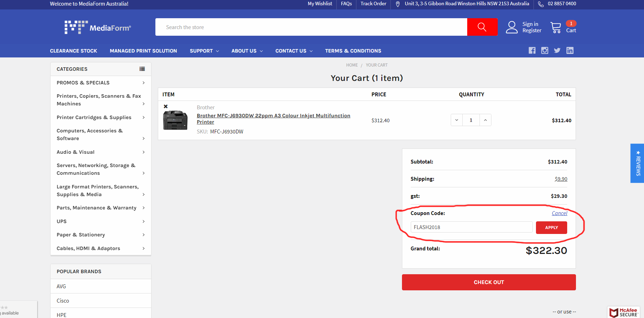Click the coupon code input field
This screenshot has width=644, height=318.
(471, 227)
